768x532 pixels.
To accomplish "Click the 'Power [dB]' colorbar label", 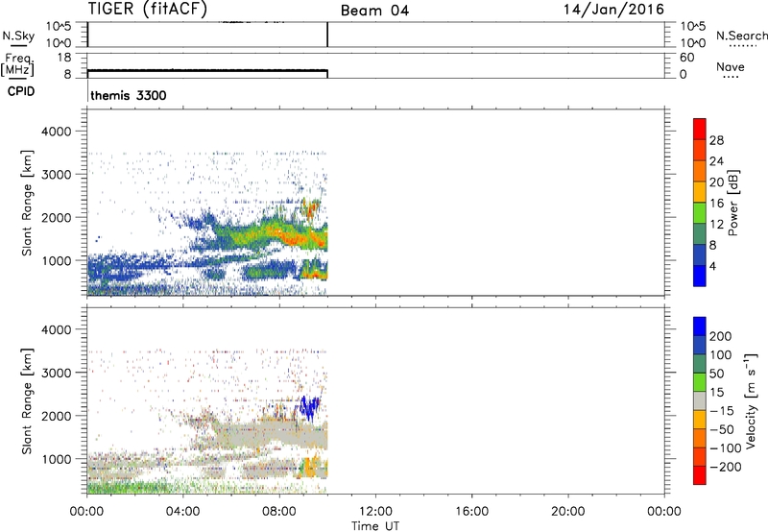I will 732,203.
